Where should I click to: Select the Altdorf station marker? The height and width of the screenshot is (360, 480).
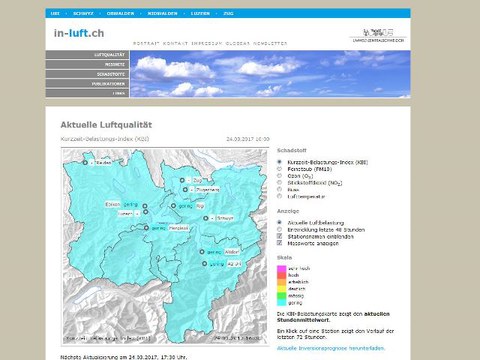tap(202, 252)
